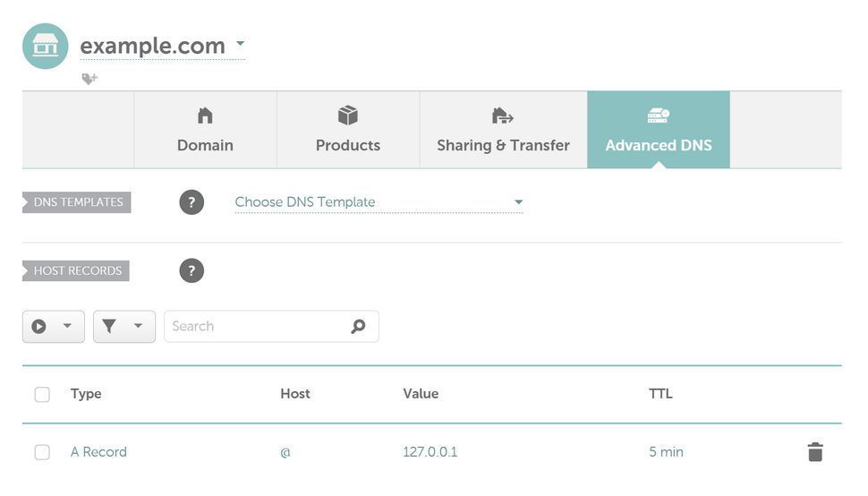Change the 5 min TTL value
The height and width of the screenshot is (496, 868).
click(x=666, y=452)
